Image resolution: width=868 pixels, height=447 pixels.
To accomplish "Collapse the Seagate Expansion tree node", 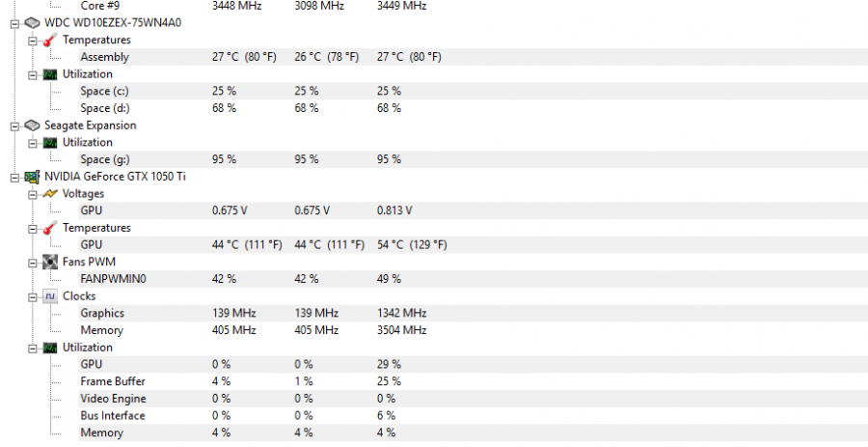I will tap(14, 126).
